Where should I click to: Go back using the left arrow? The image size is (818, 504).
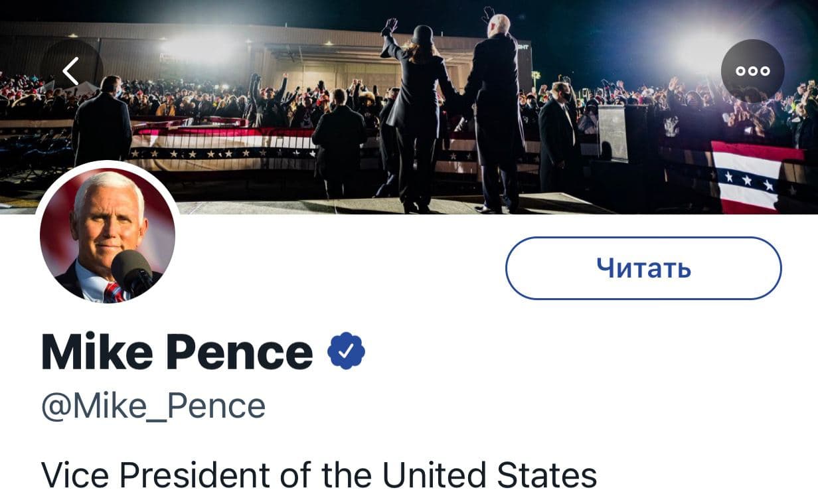point(71,71)
